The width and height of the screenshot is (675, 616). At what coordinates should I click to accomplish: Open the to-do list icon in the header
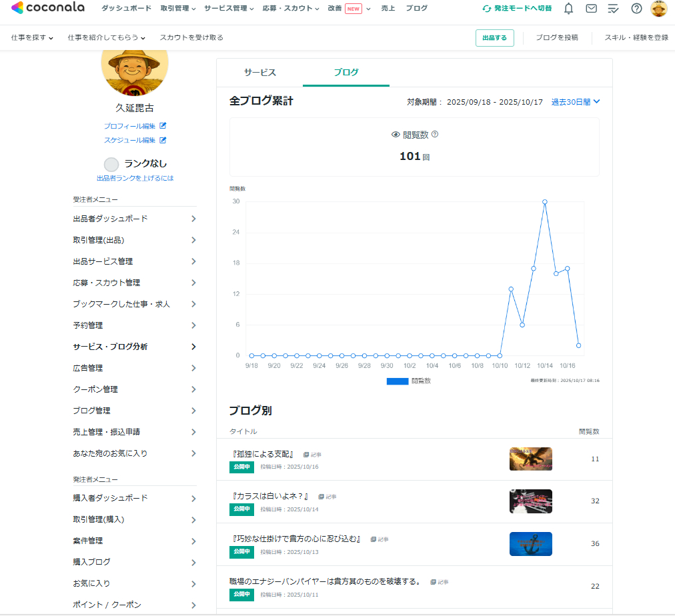pyautogui.click(x=613, y=9)
